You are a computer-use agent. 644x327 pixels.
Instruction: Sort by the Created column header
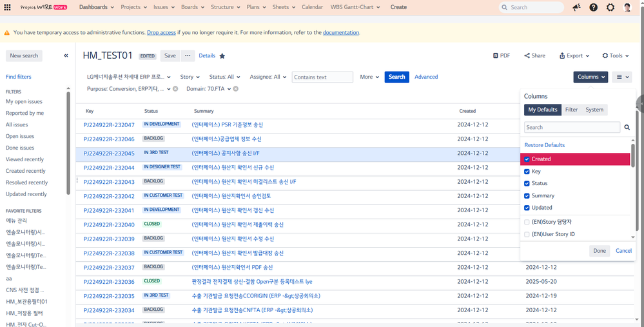click(x=467, y=111)
